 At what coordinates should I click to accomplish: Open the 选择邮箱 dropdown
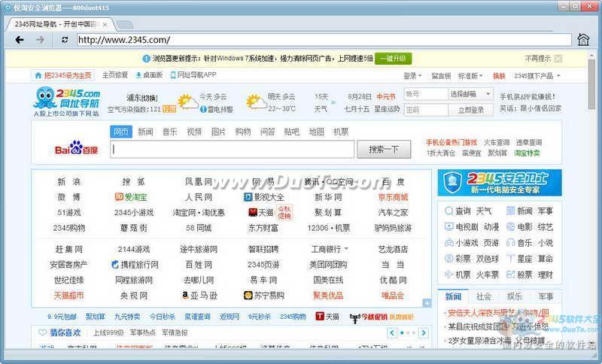[470, 94]
